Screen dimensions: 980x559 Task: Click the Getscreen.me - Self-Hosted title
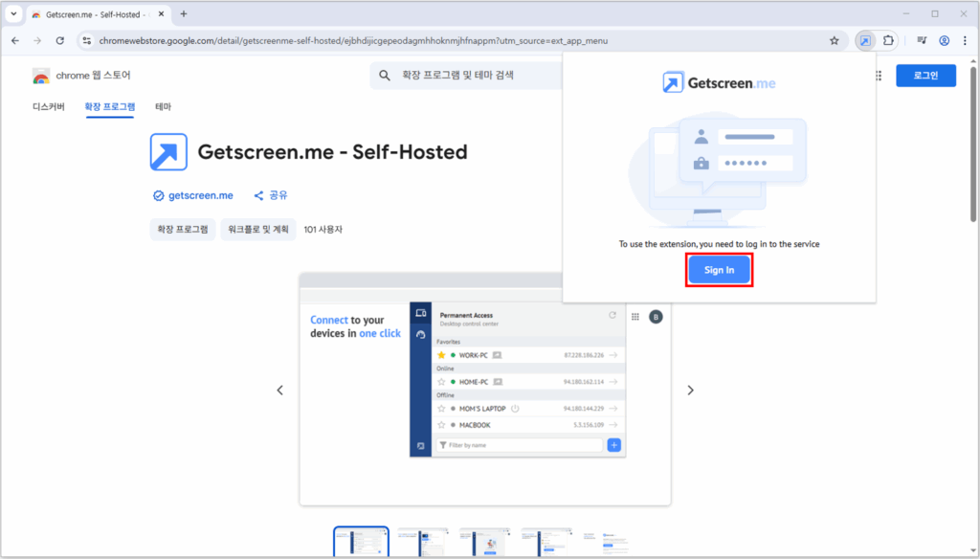tap(332, 152)
